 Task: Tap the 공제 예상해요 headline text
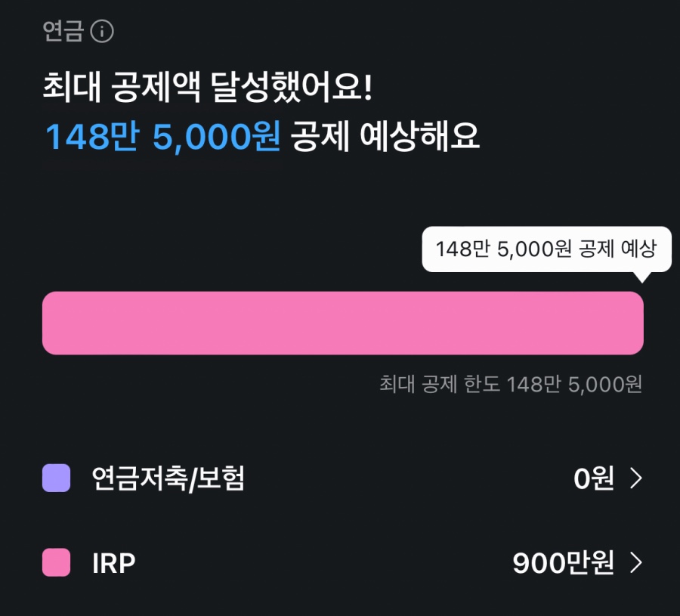[x=385, y=138]
